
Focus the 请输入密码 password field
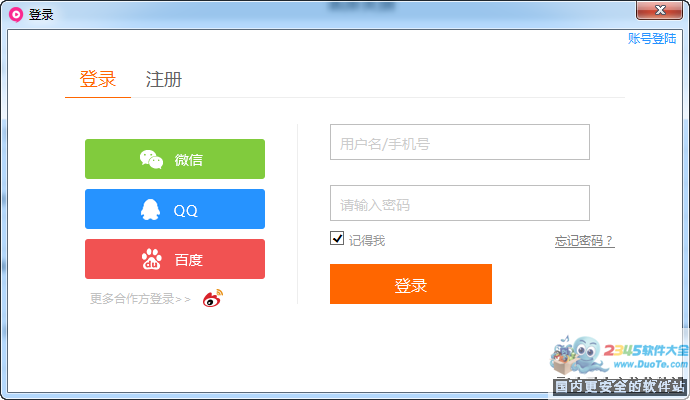pyautogui.click(x=460, y=203)
